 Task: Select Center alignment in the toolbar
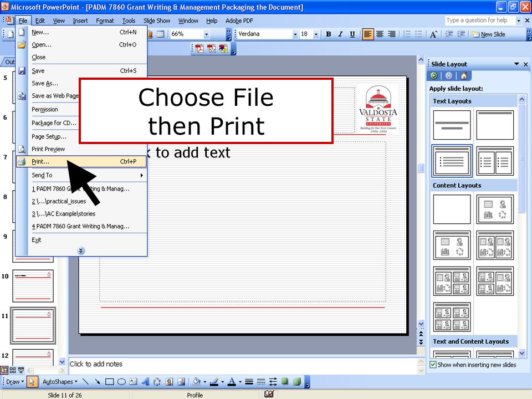tap(380, 34)
